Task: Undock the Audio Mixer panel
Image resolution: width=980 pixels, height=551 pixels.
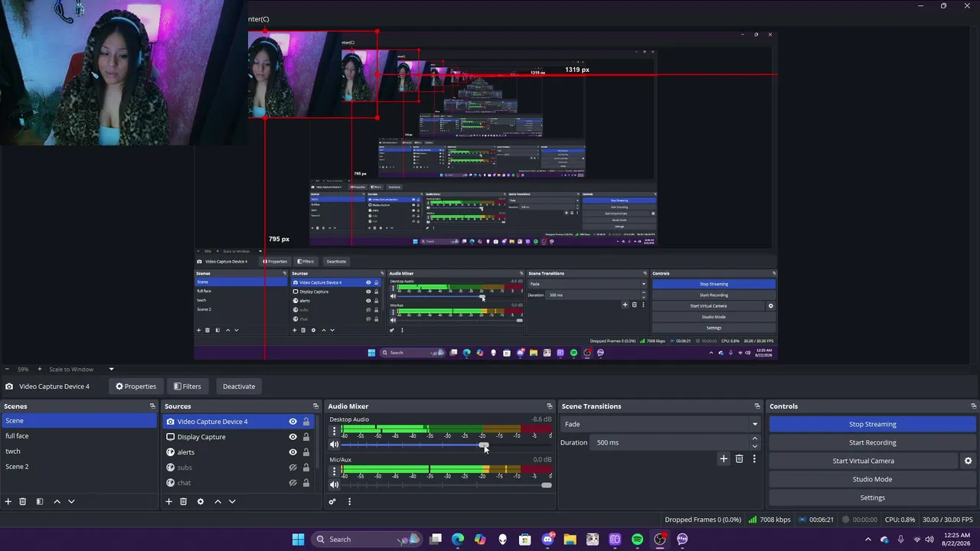Action: pyautogui.click(x=549, y=406)
